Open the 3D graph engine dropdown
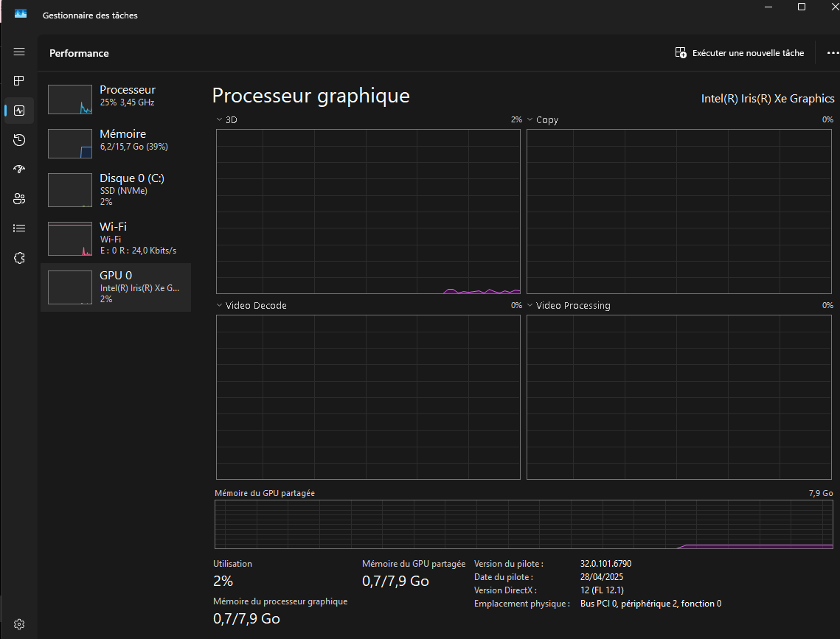This screenshot has height=639, width=840. tap(220, 119)
